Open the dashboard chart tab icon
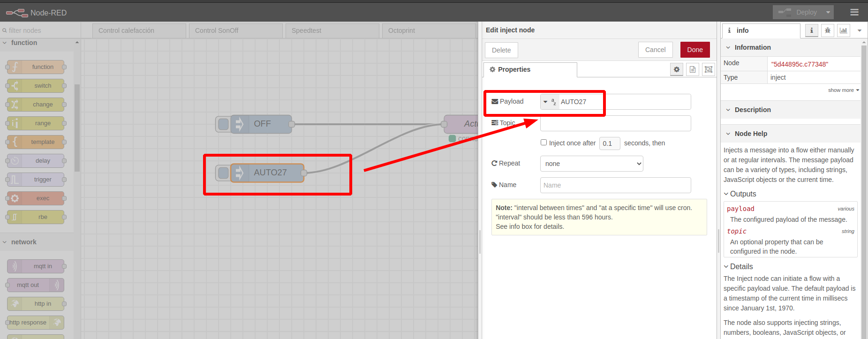 tap(844, 30)
